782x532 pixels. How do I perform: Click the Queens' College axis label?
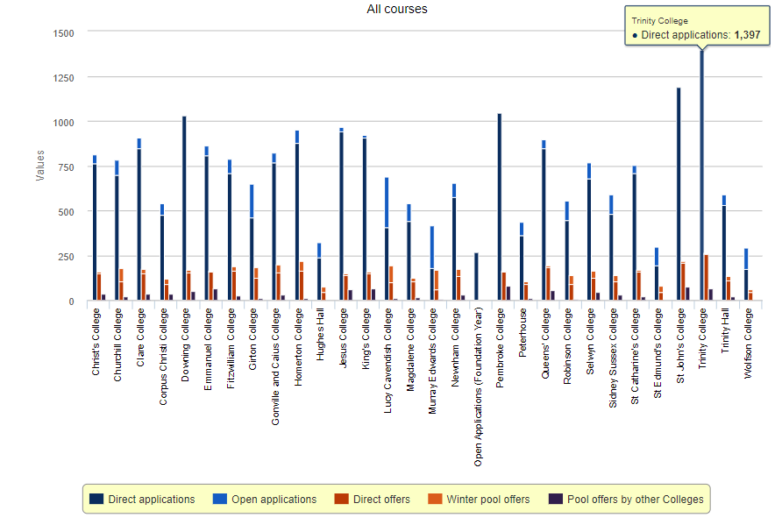point(545,343)
